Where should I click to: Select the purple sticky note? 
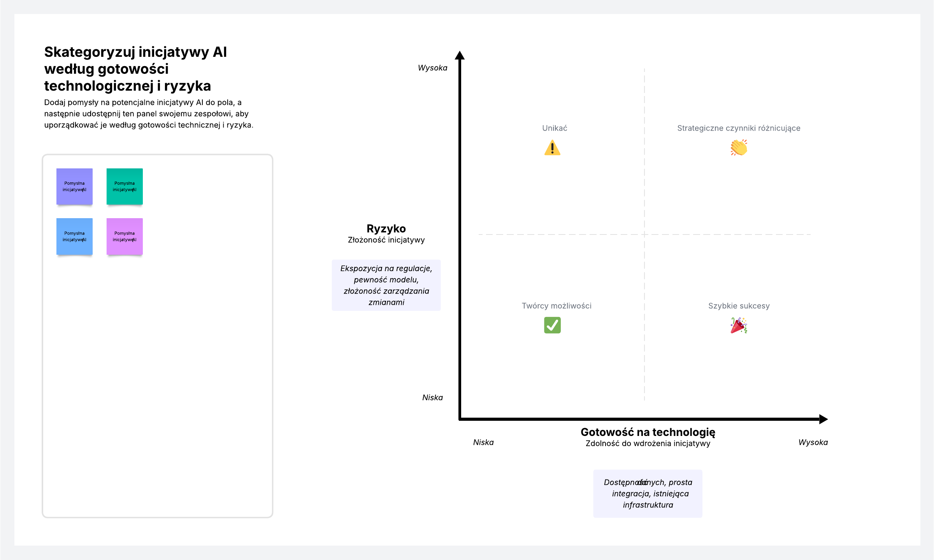pos(74,186)
